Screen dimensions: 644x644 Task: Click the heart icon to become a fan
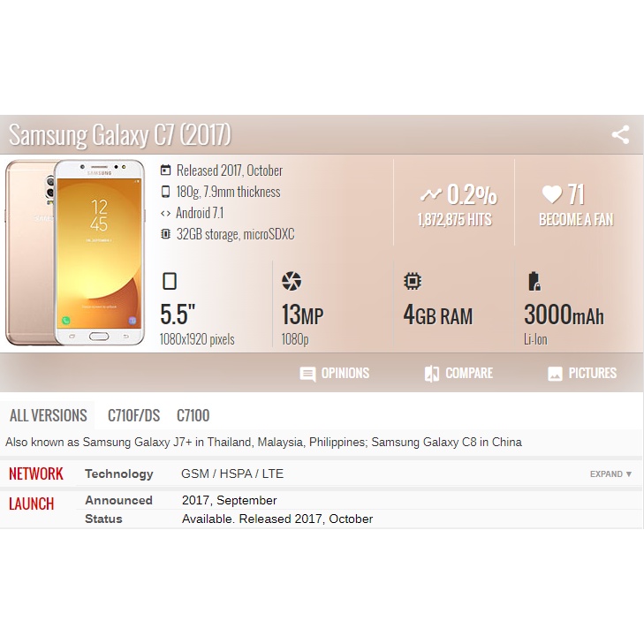click(551, 193)
